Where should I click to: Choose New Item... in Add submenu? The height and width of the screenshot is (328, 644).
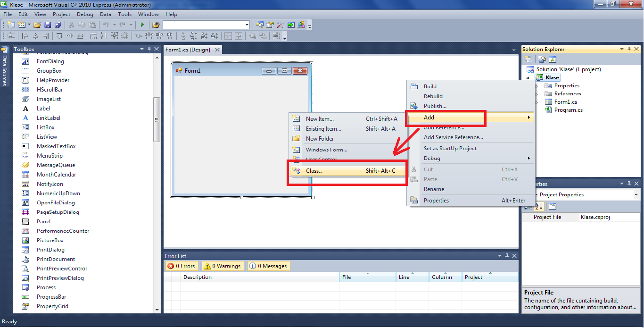[347, 119]
